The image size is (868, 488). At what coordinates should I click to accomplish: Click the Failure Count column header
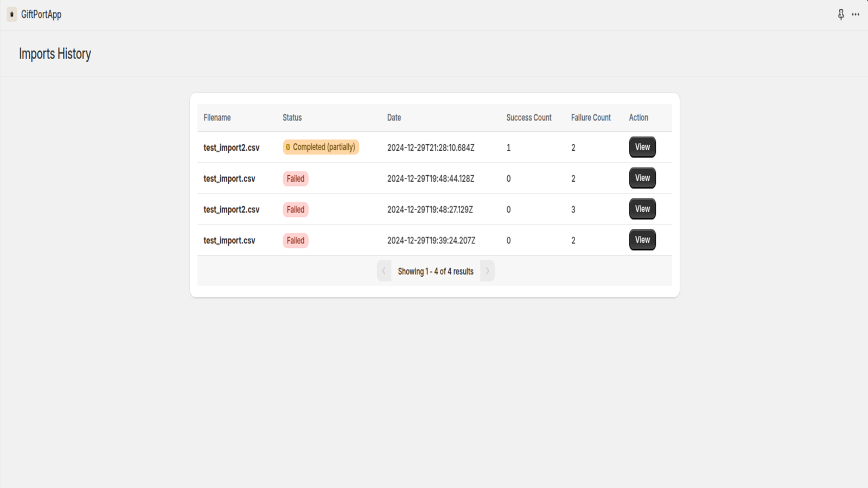590,118
